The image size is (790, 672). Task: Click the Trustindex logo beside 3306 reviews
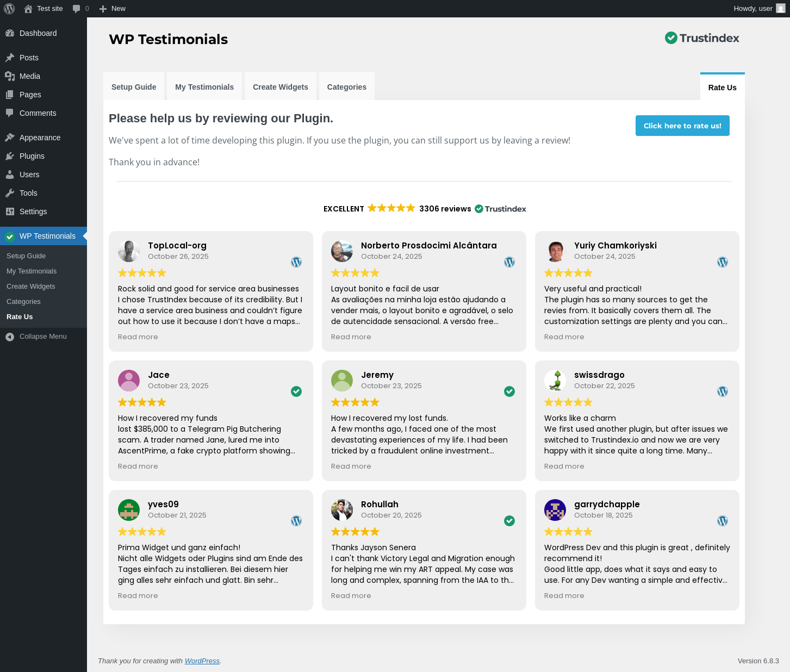pyautogui.click(x=501, y=209)
